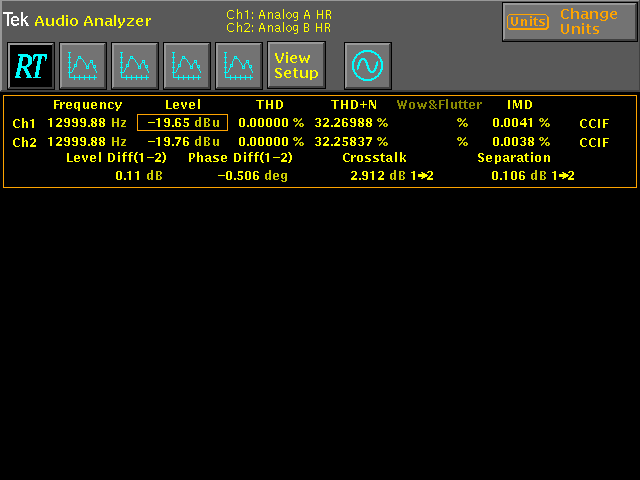Select the Ch1 IMD value 0.0041 %
Screen dimensions: 640x480
point(520,123)
